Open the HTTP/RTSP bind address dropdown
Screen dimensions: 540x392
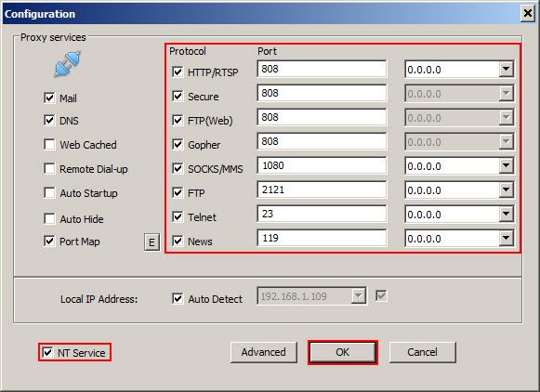(x=506, y=69)
